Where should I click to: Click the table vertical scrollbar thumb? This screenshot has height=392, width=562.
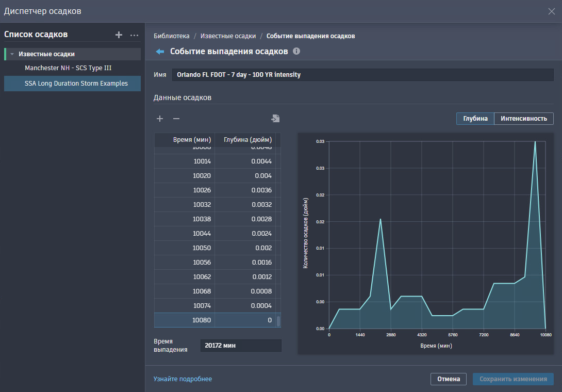pos(278,321)
